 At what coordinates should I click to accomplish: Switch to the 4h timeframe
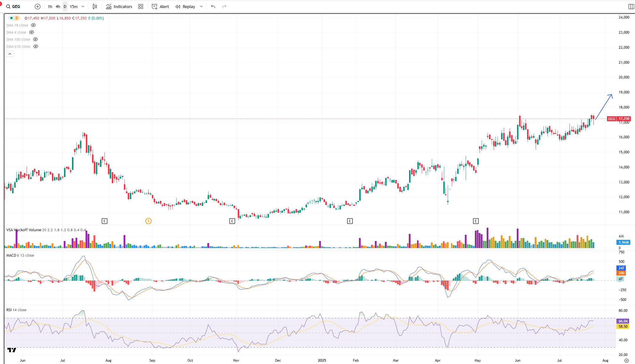point(58,6)
